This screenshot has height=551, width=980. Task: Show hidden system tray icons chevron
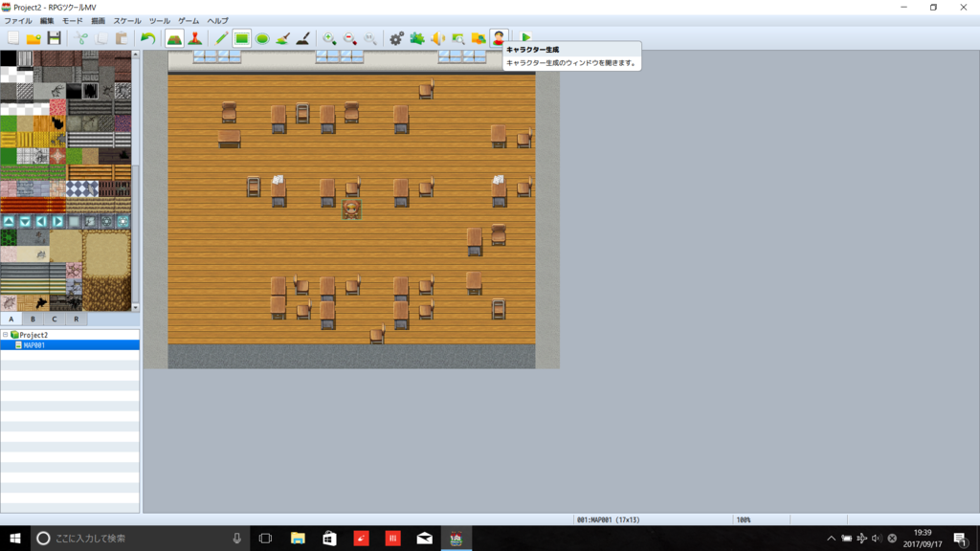click(832, 538)
